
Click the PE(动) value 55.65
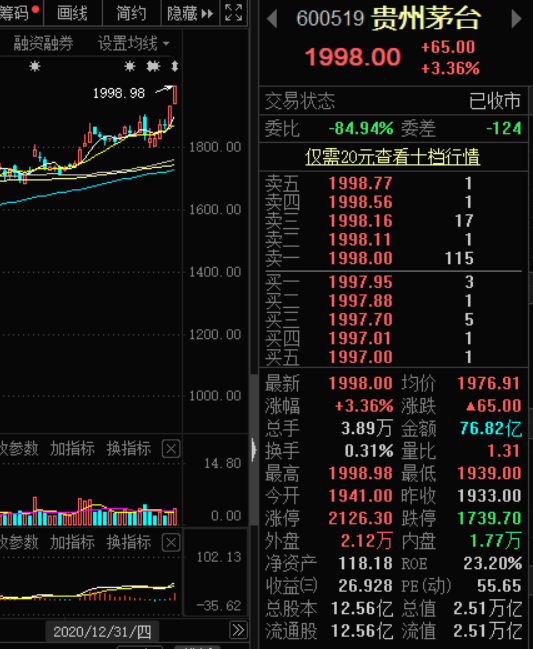(499, 586)
